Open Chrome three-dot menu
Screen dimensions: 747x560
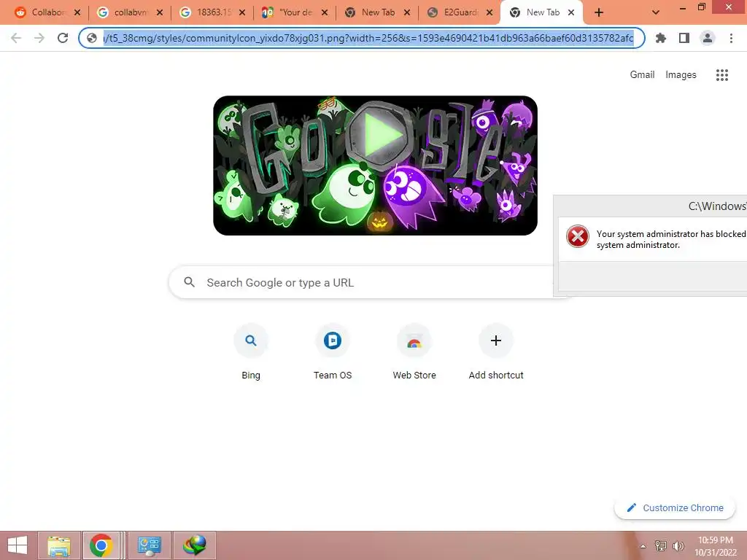click(x=731, y=38)
